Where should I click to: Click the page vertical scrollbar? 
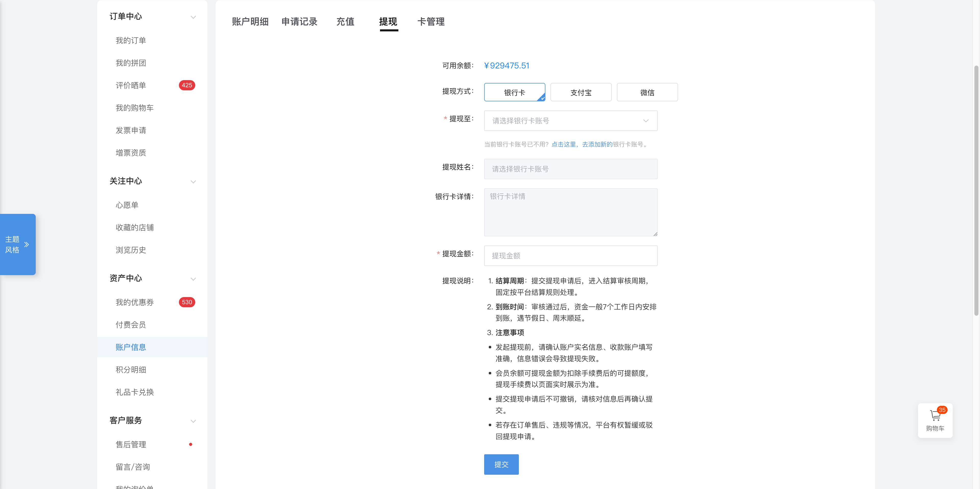pos(976,190)
